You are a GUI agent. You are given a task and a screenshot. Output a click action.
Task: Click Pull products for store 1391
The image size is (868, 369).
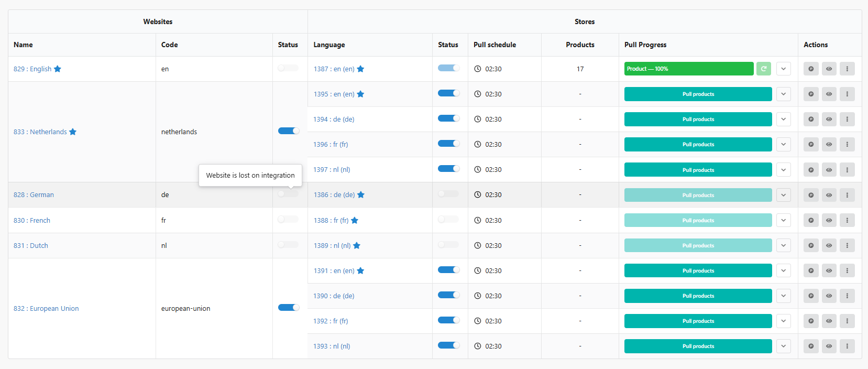(x=698, y=270)
